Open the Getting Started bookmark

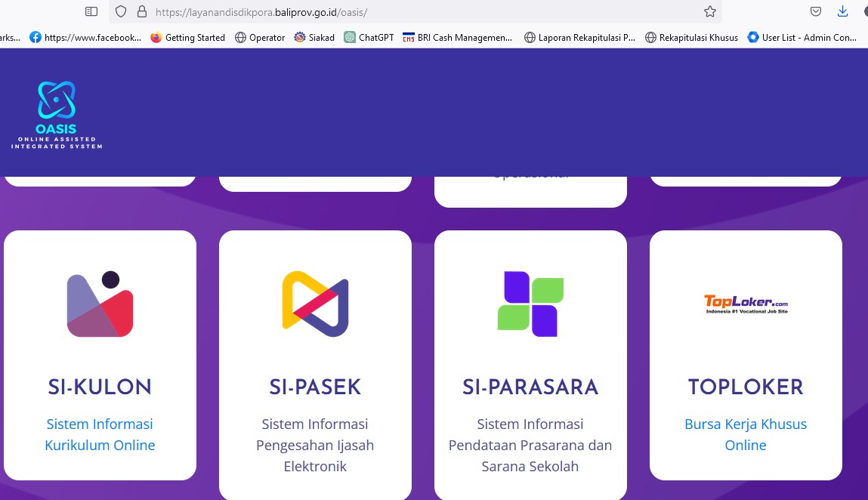tap(187, 37)
